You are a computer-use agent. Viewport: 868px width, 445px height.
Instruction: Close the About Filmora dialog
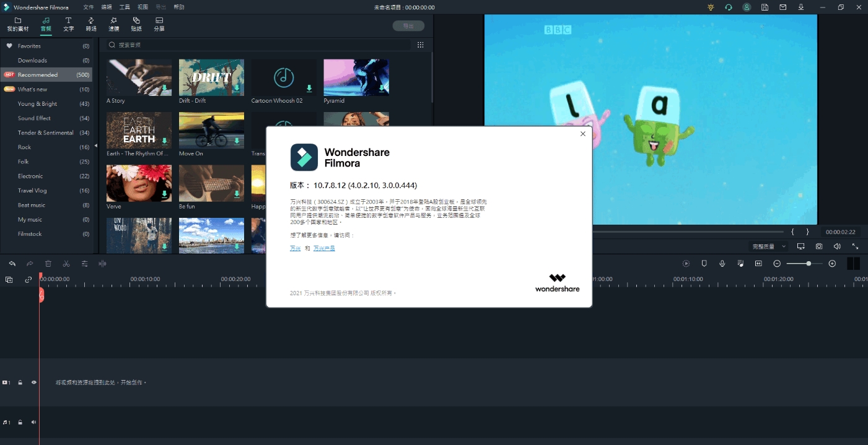coord(582,134)
